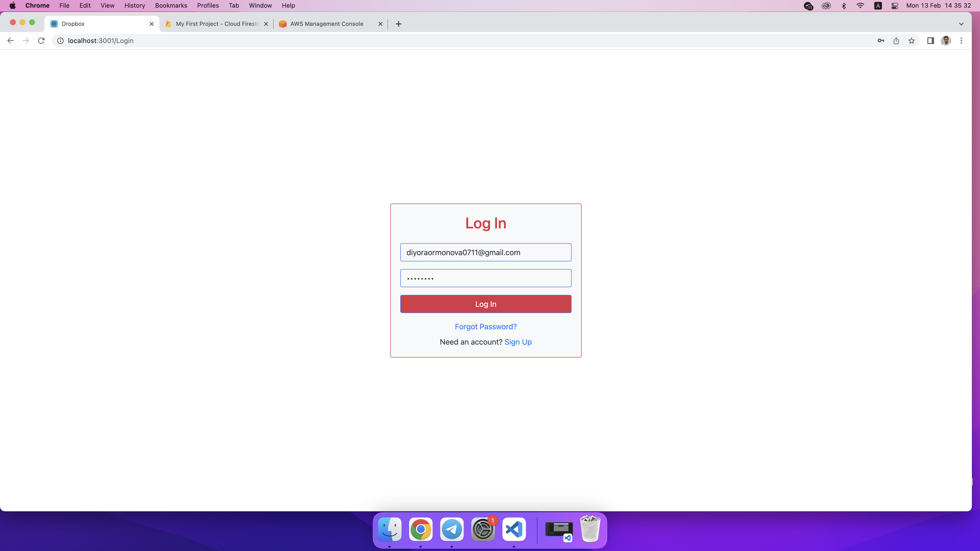Image resolution: width=980 pixels, height=551 pixels.
Task: Open Chrome three-dot options menu
Action: [x=961, y=41]
